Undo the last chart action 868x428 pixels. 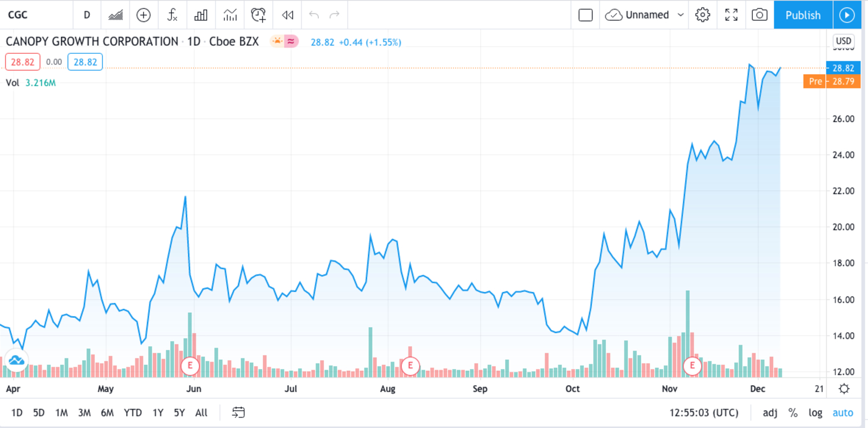[314, 15]
